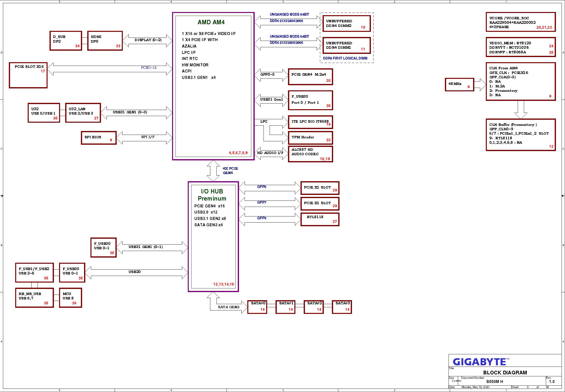Image resolution: width=565 pixels, height=392 pixels.
Task: Select the "I/O HUB Preminum" heading
Action: click(212, 195)
